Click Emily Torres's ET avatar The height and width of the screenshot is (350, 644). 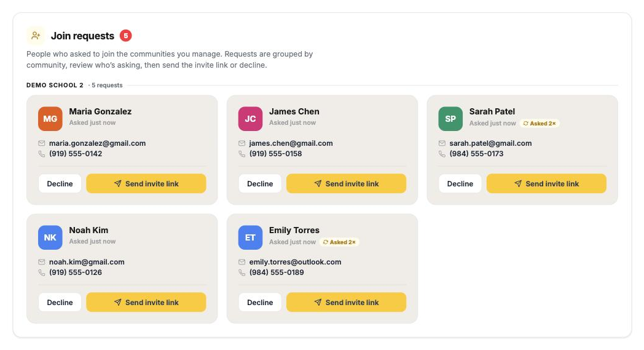coord(250,237)
